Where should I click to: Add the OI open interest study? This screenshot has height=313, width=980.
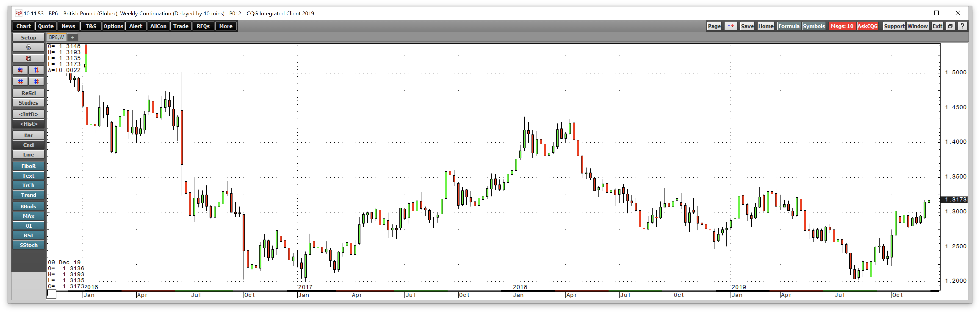coord(28,226)
